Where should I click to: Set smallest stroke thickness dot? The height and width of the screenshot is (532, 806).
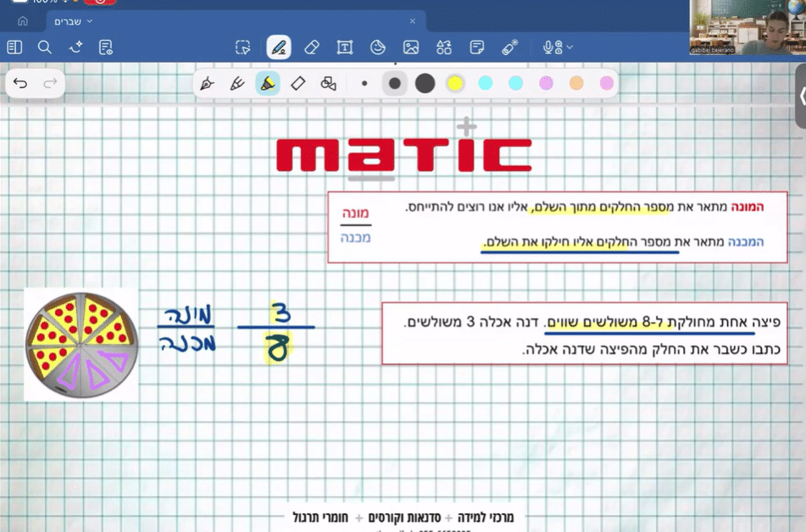pos(364,83)
